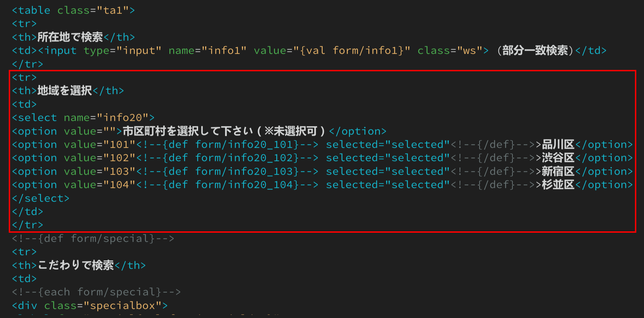Click the def form/special comment line
Image resolution: width=644 pixels, height=318 pixels.
pyautogui.click(x=93, y=239)
